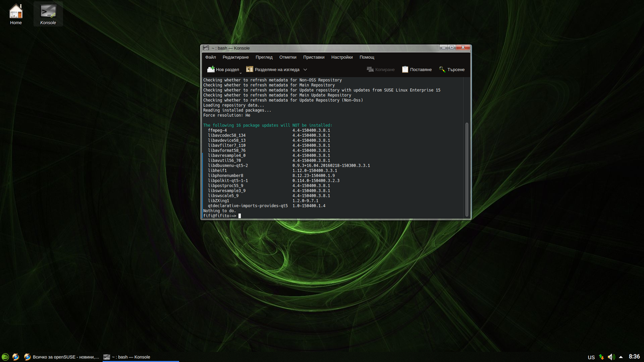Click the 'Force resolution: Не' line

click(x=227, y=115)
